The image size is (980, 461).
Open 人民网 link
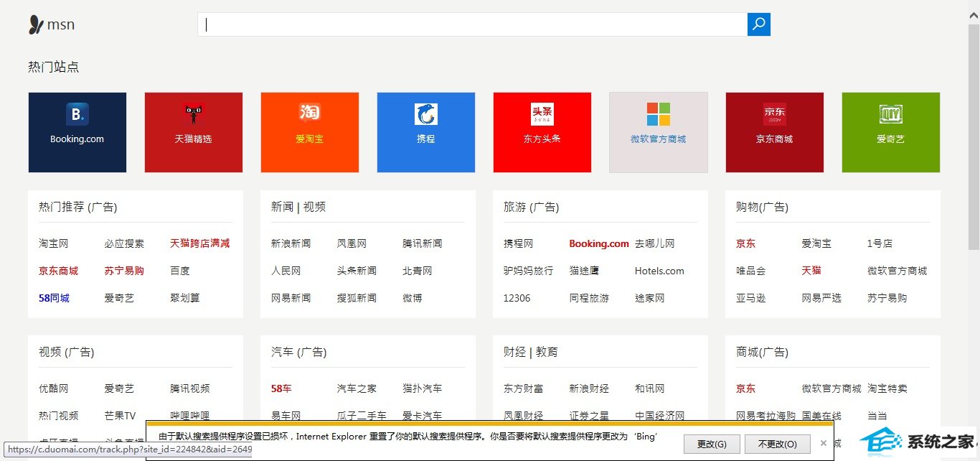pyautogui.click(x=286, y=271)
